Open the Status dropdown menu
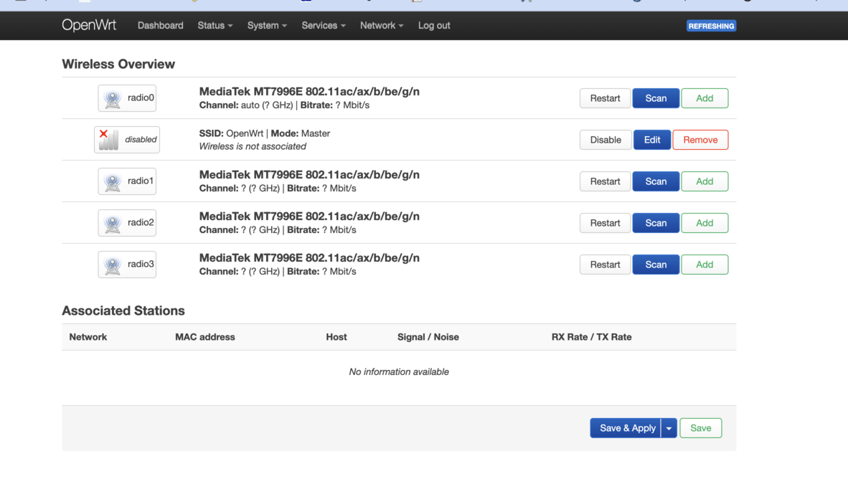 (x=215, y=25)
